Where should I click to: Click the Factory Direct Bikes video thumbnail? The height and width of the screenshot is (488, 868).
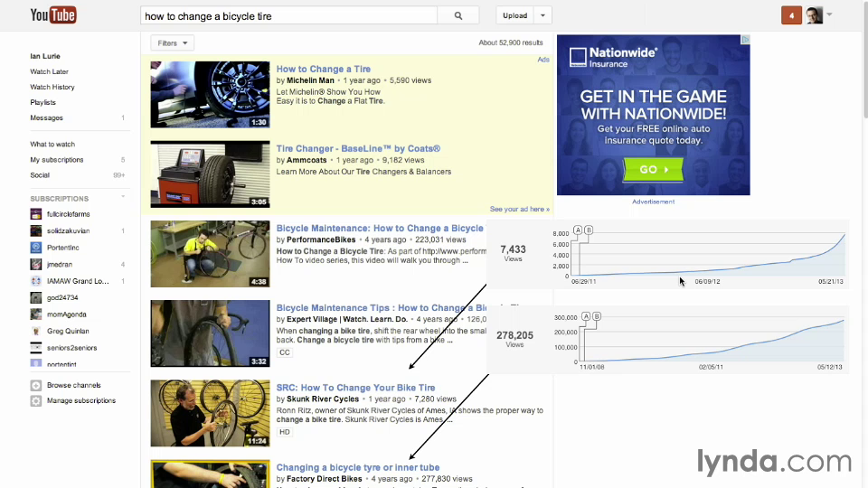click(x=211, y=474)
